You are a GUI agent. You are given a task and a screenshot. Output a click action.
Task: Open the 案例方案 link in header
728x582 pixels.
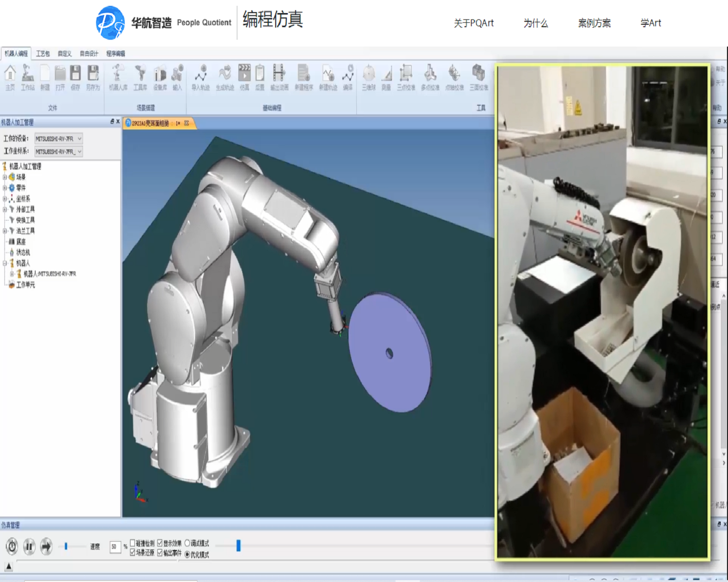[595, 23]
